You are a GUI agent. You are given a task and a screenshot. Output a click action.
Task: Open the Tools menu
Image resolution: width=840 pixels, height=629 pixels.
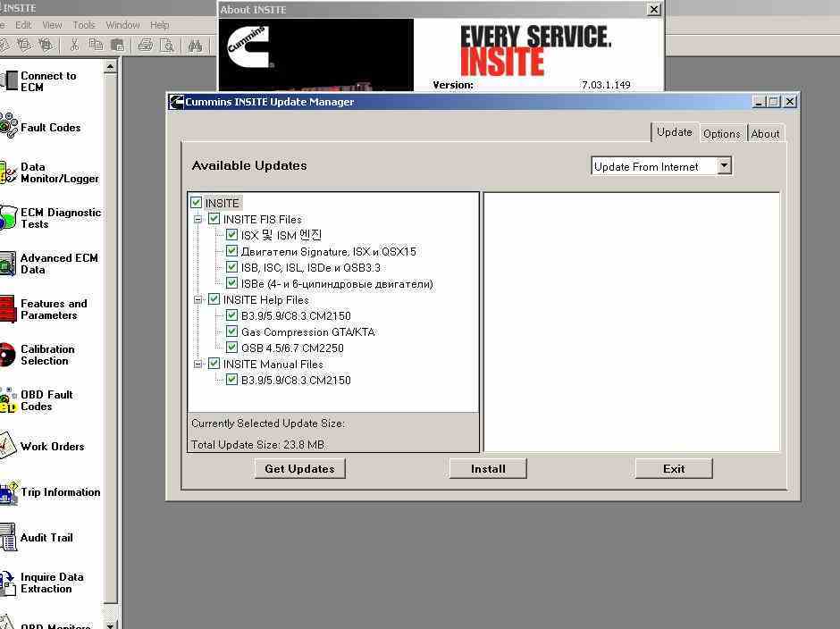pos(83,25)
